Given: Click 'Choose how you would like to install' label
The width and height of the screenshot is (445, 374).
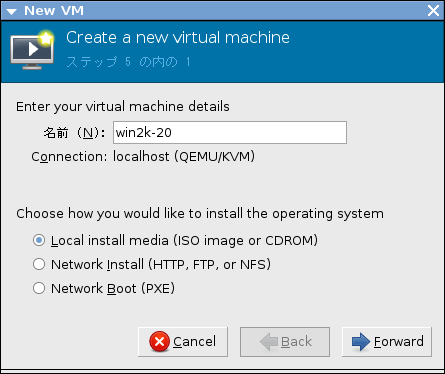Looking at the screenshot, I should click(x=200, y=214).
